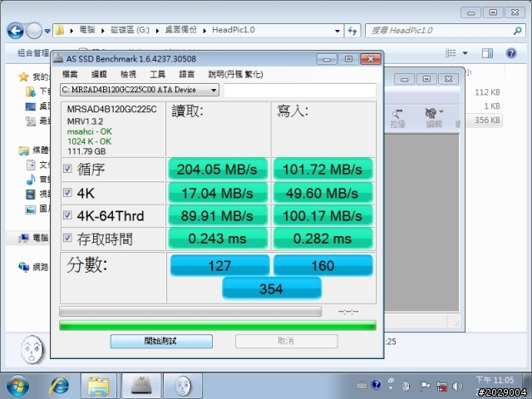This screenshot has height=399, width=532.
Task: Click the refresh button next to address bar
Action: coord(352,31)
